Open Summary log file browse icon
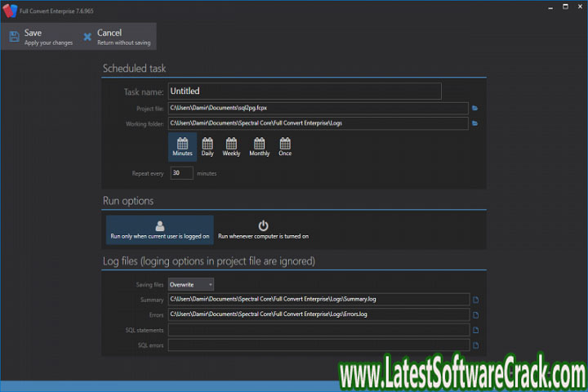Screen dimensions: 588x392 coord(475,300)
